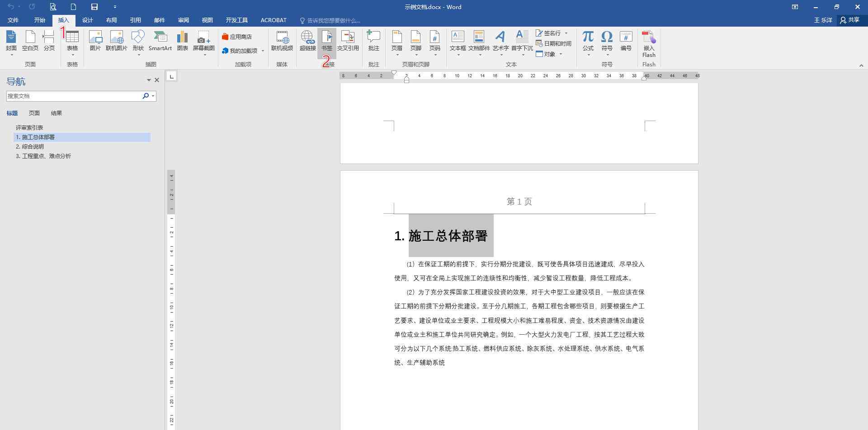This screenshot has width=868, height=430.
Task: Switch to the Home (开始) tab
Action: [40, 20]
